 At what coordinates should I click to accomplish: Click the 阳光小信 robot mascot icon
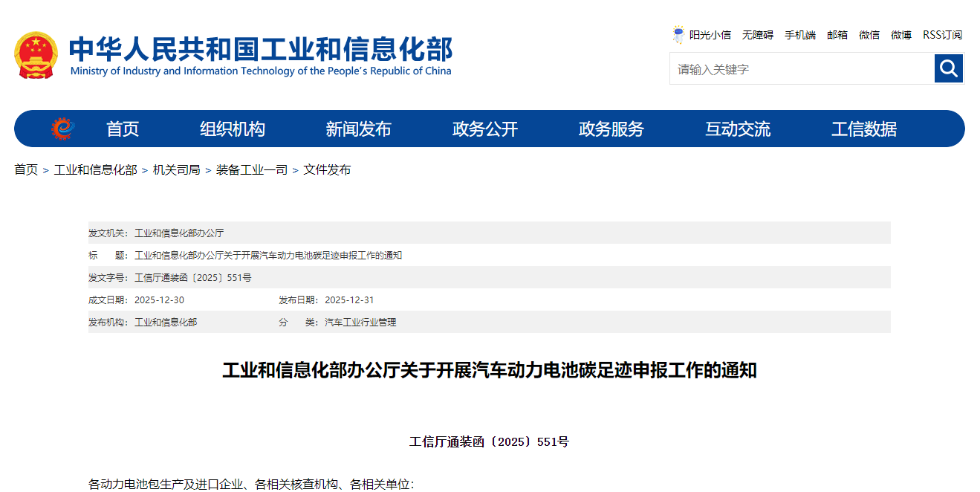coord(678,35)
